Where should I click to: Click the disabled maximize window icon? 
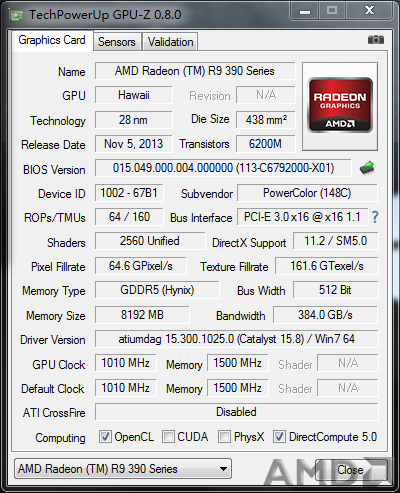(332, 11)
